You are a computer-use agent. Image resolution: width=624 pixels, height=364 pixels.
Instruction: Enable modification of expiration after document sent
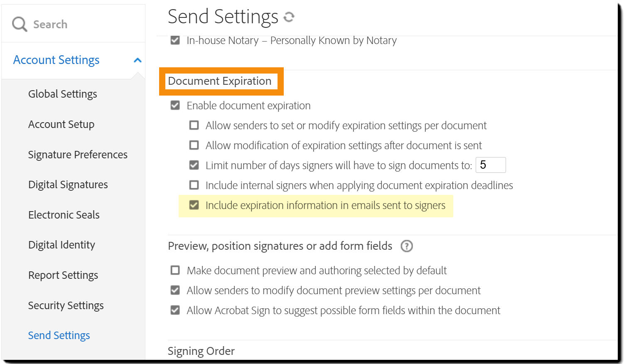click(x=194, y=145)
